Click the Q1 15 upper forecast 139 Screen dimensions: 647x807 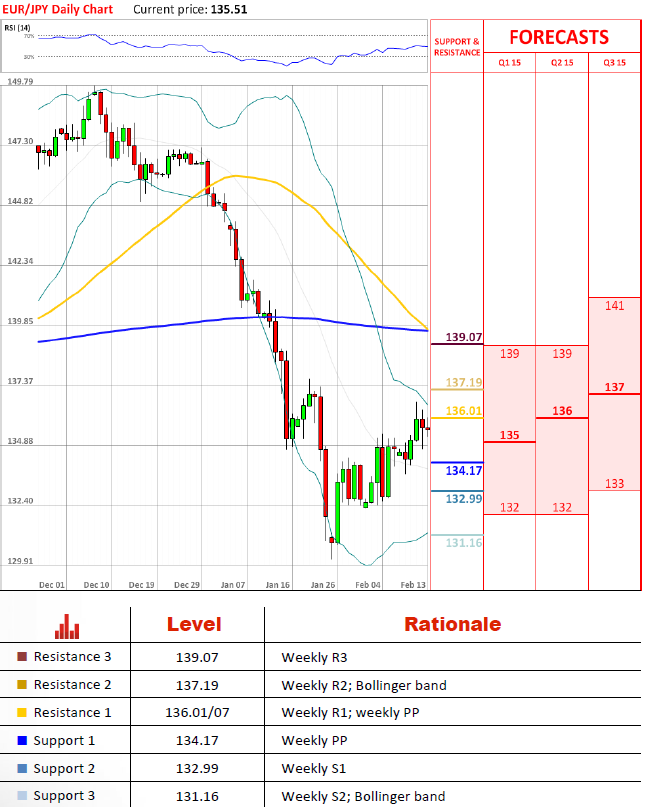pos(510,354)
